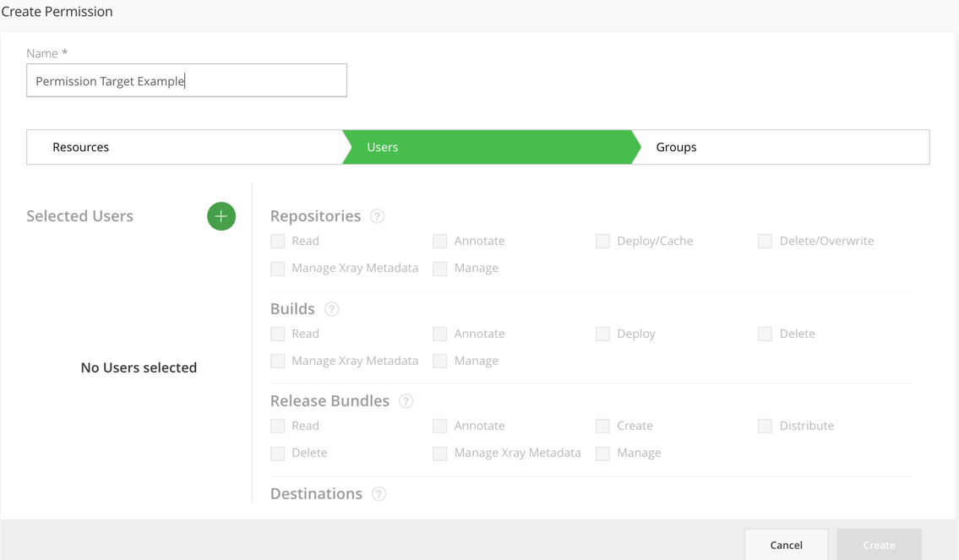Click the Destinations help question mark
The width and height of the screenshot is (959, 560).
click(379, 494)
